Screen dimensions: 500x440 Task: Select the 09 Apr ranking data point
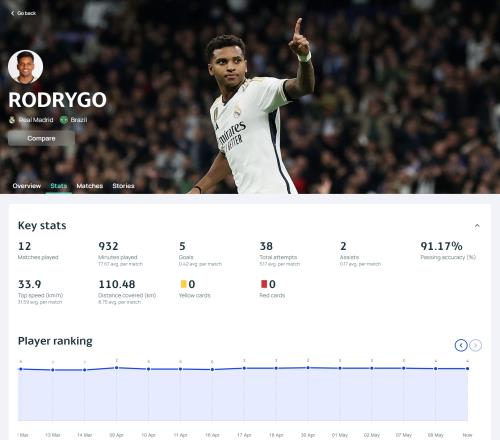117,368
